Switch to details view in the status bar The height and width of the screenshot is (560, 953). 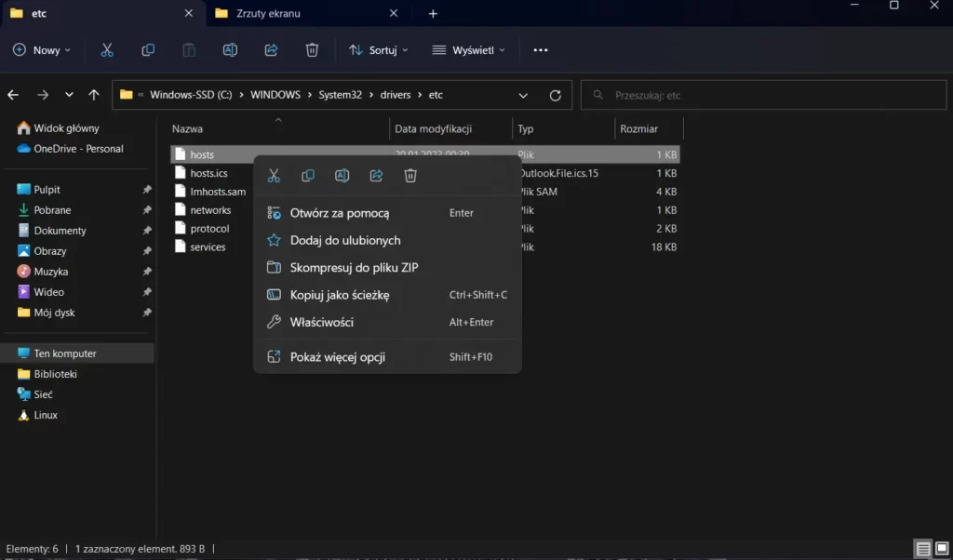point(922,549)
